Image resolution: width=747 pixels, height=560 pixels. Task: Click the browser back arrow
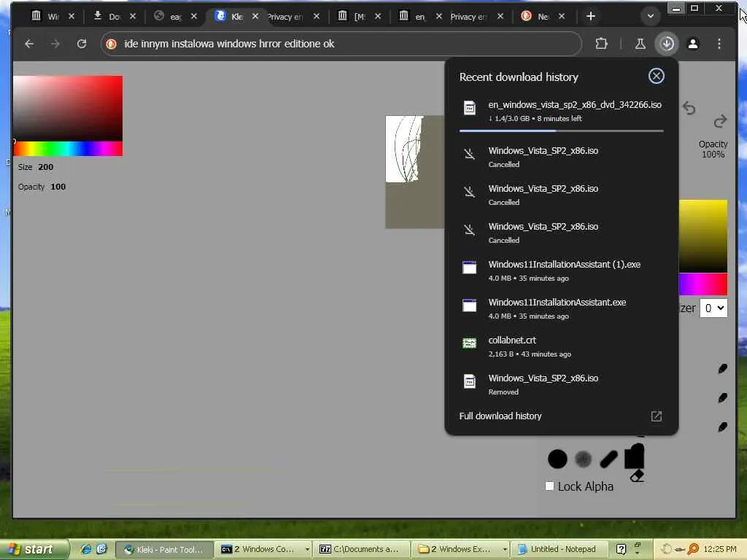[x=29, y=44]
